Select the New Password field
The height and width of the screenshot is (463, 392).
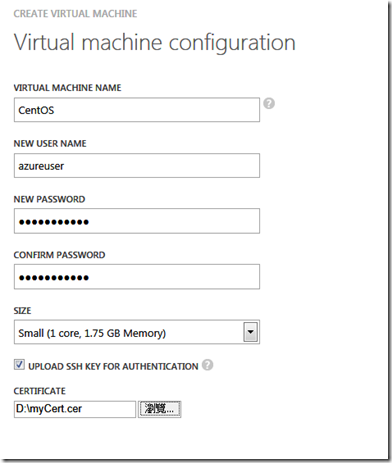[137, 221]
